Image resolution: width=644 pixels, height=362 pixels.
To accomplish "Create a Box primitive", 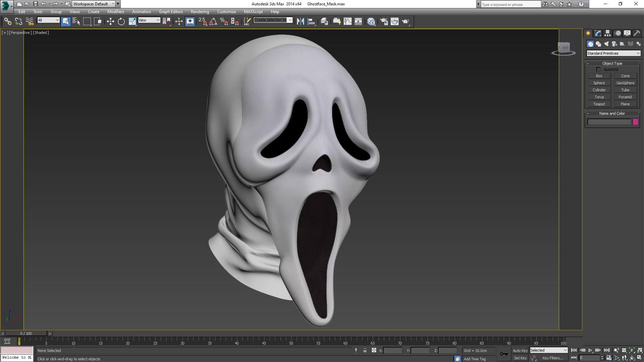I will click(x=599, y=76).
